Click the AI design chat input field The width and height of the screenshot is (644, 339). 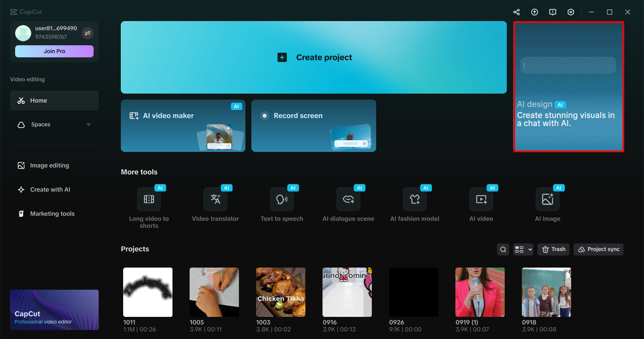[x=568, y=65]
